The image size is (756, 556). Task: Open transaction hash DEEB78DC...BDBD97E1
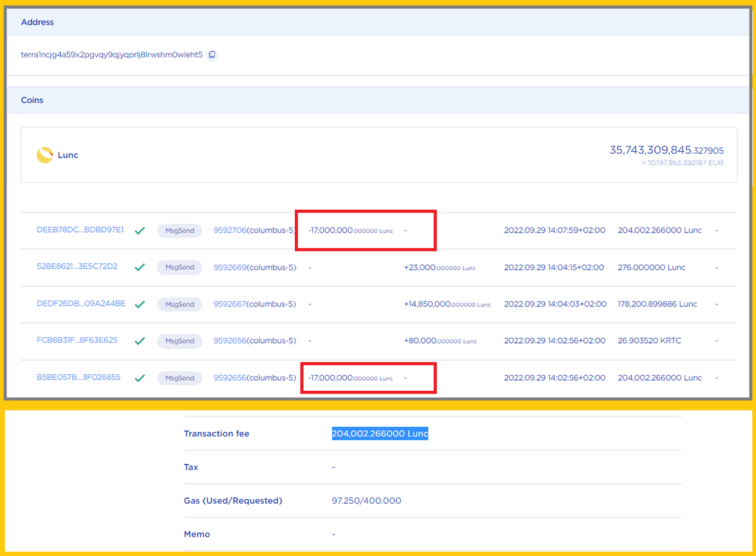[80, 230]
